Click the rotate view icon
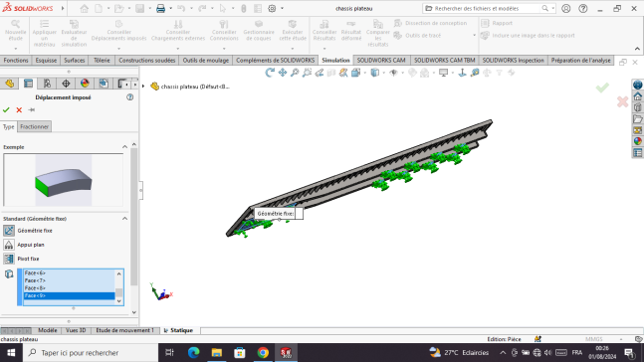The image size is (644, 362). pos(270,73)
